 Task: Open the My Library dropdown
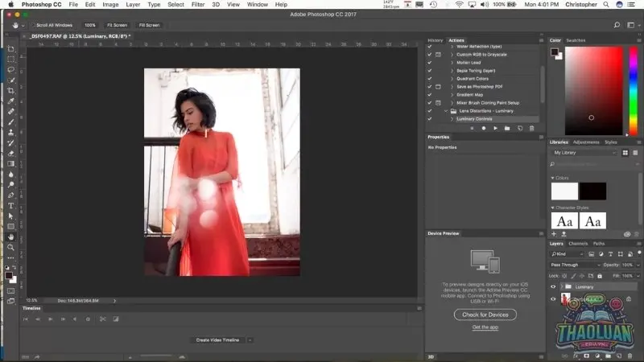[584, 153]
